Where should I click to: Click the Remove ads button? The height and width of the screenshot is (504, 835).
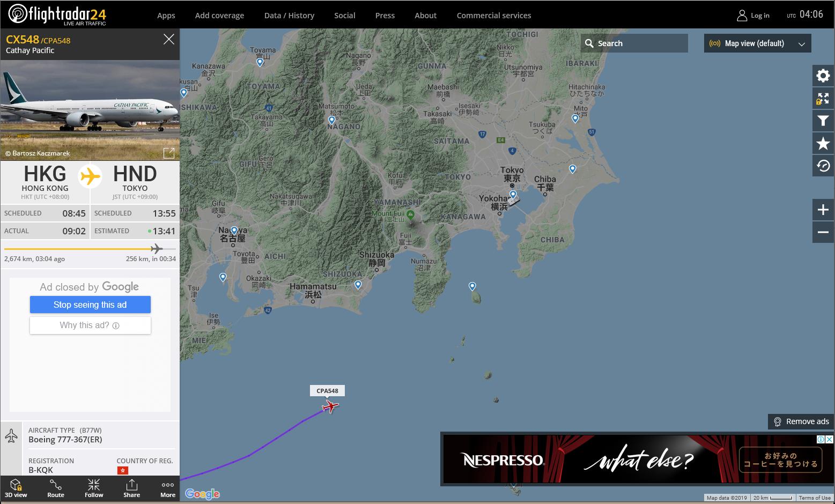tap(801, 421)
